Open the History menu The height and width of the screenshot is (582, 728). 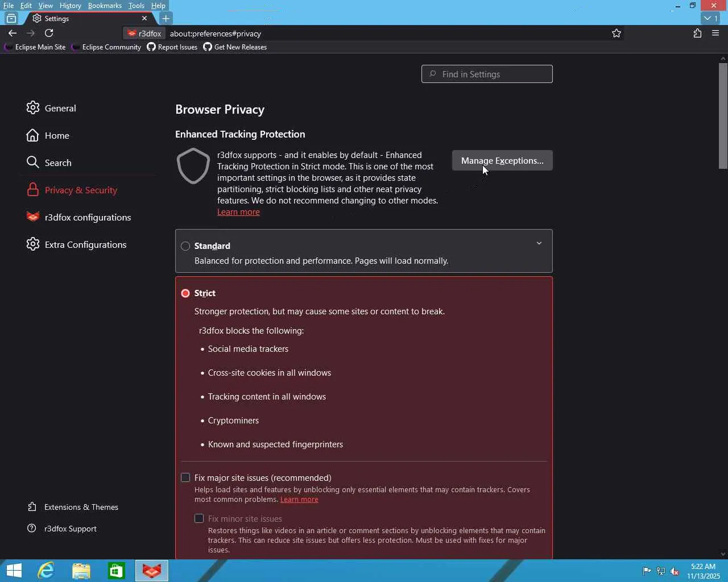click(71, 6)
